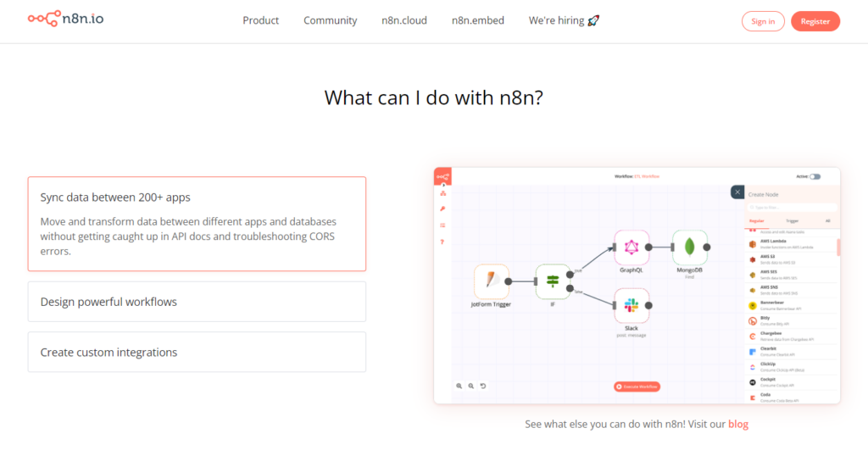This screenshot has width=868, height=456.
Task: Choose Coda from node list
Action: (792, 398)
